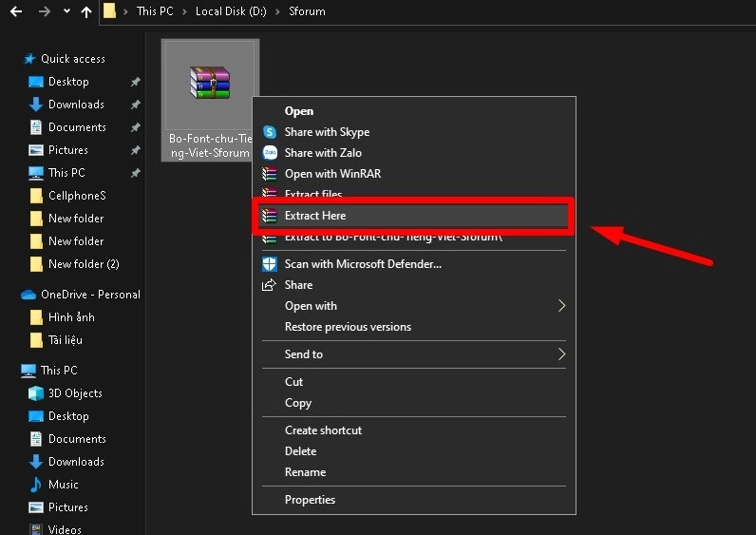Image resolution: width=756 pixels, height=535 pixels.
Task: Choose Share with Skype
Action: coord(327,132)
